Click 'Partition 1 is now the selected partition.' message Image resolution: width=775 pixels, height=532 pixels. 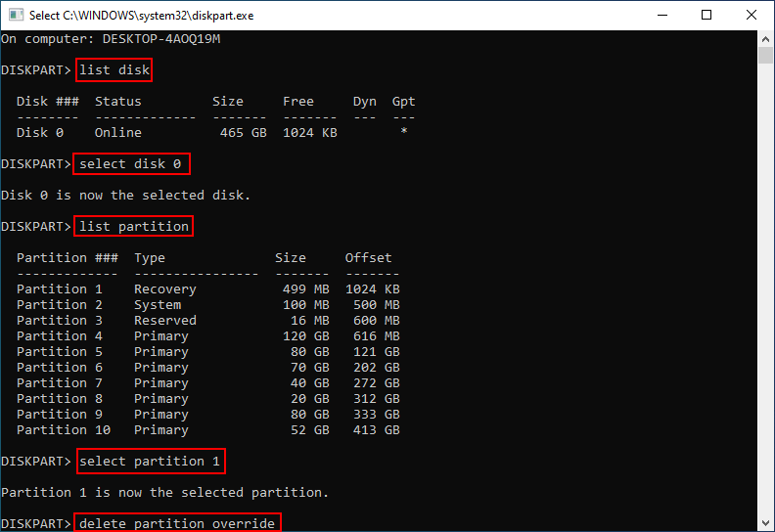point(164,493)
